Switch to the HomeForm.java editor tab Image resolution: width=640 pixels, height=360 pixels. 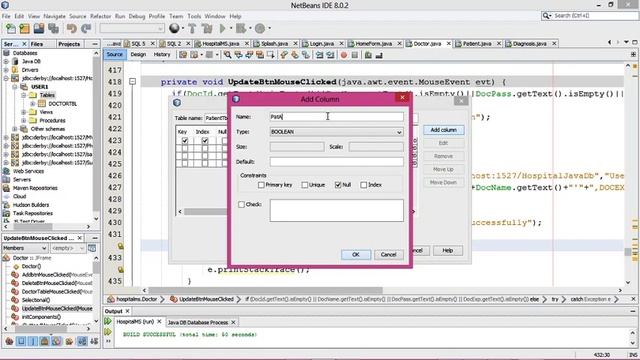pos(373,43)
